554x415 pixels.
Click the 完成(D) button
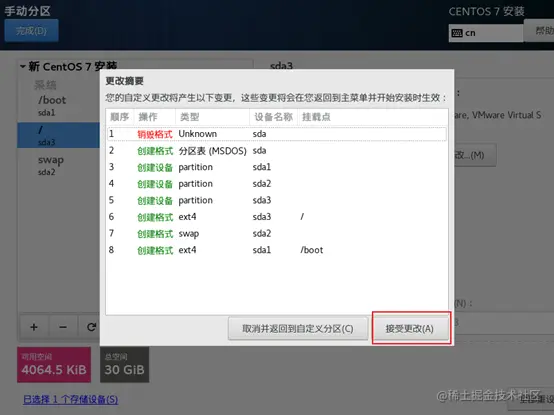point(31,31)
